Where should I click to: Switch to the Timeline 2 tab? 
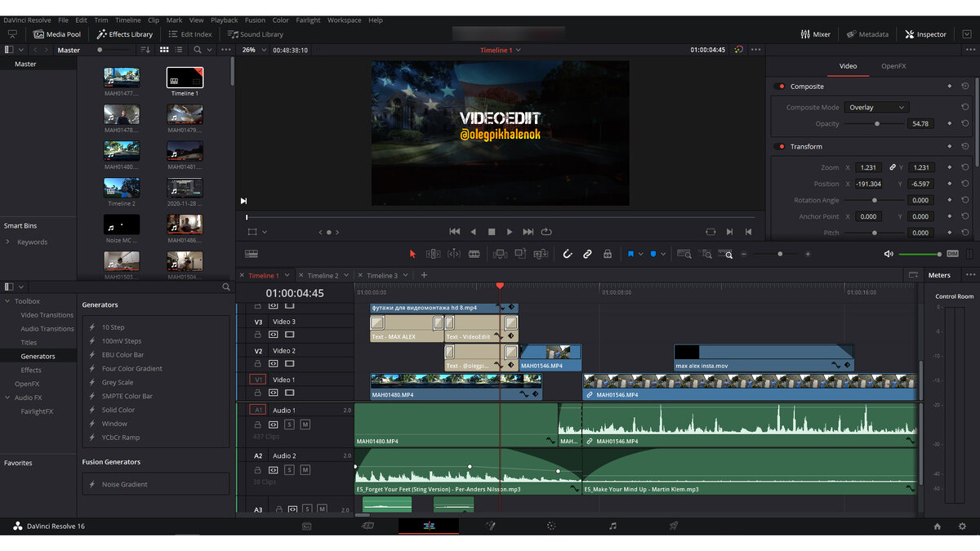(x=322, y=276)
